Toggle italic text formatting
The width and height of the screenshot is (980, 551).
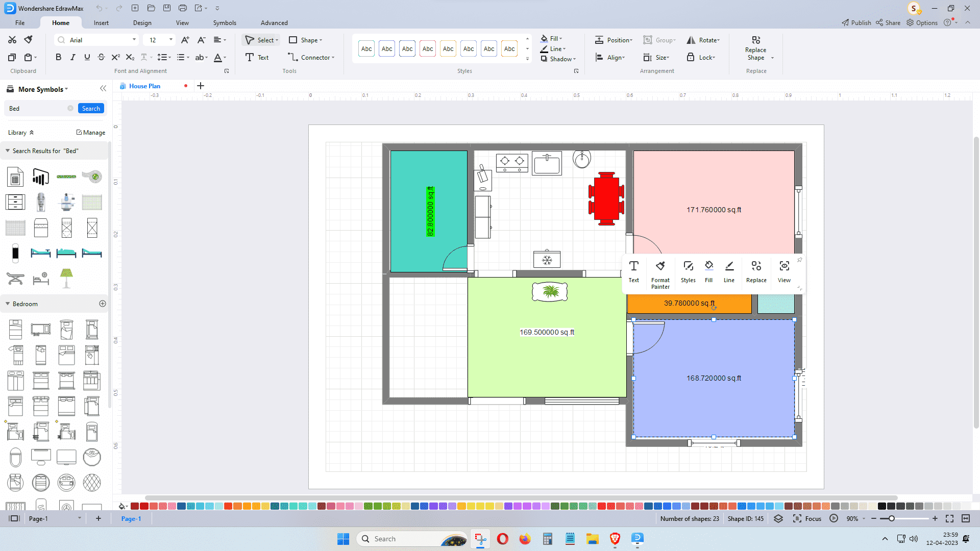(x=72, y=57)
